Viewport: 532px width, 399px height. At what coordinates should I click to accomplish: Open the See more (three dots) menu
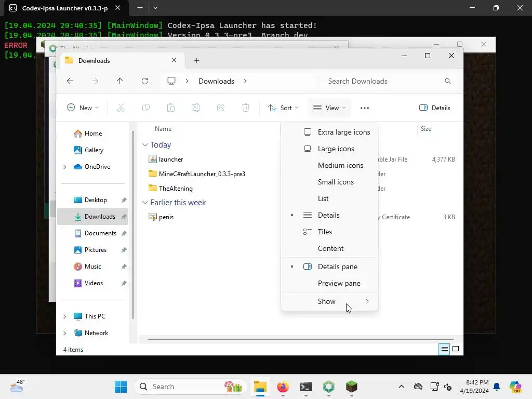coord(365,108)
